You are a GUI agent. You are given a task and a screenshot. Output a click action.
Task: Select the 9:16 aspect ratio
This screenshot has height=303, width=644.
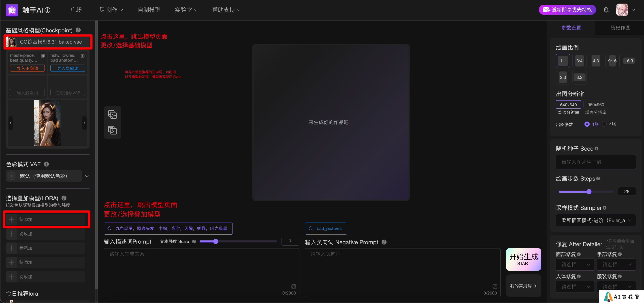point(612,61)
